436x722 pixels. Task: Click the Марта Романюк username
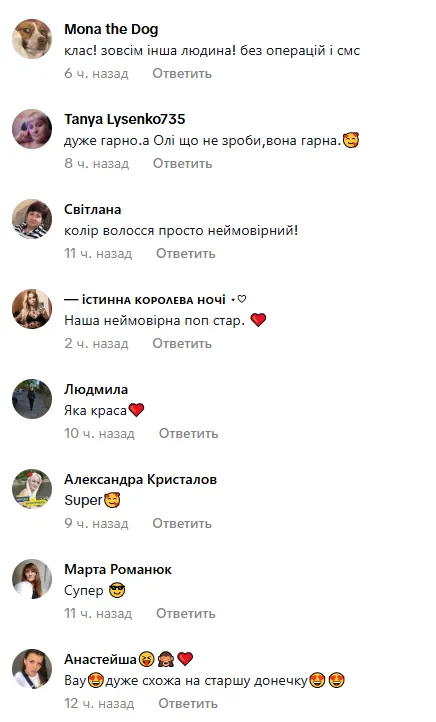point(118,570)
